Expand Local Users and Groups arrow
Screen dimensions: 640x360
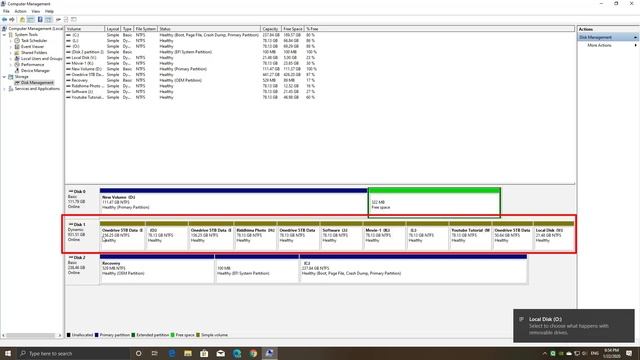pos(11,59)
